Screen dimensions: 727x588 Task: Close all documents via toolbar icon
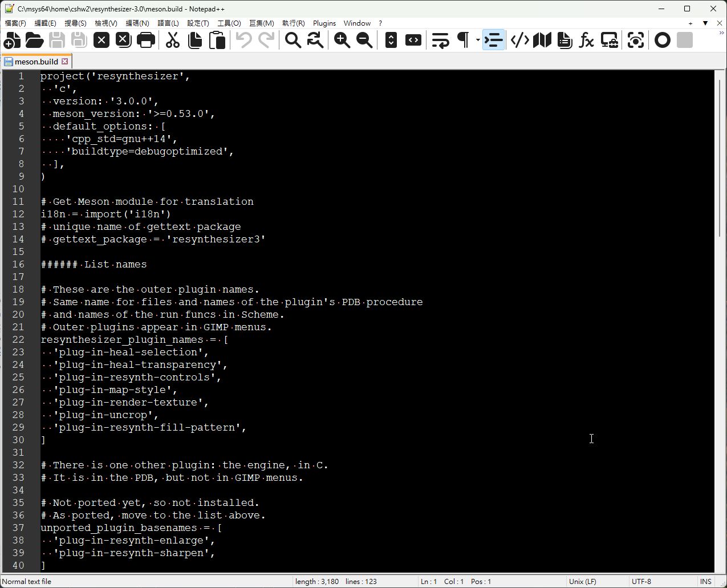123,40
